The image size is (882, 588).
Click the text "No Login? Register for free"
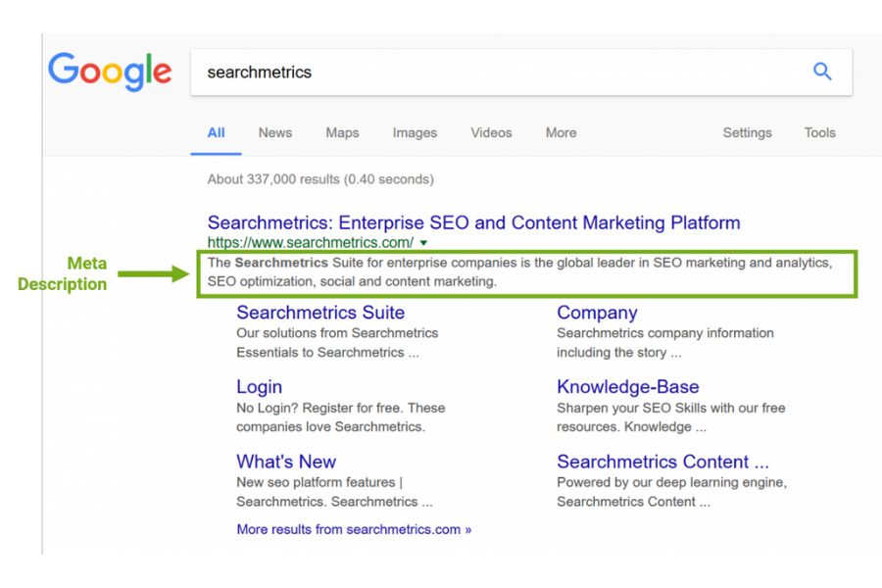(x=318, y=408)
